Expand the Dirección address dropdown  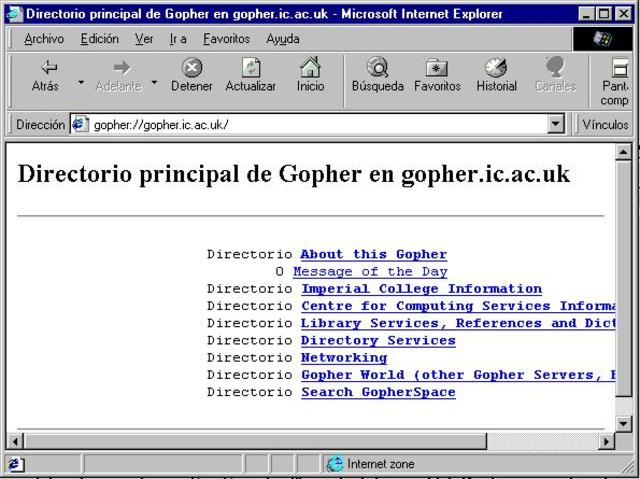pos(555,124)
